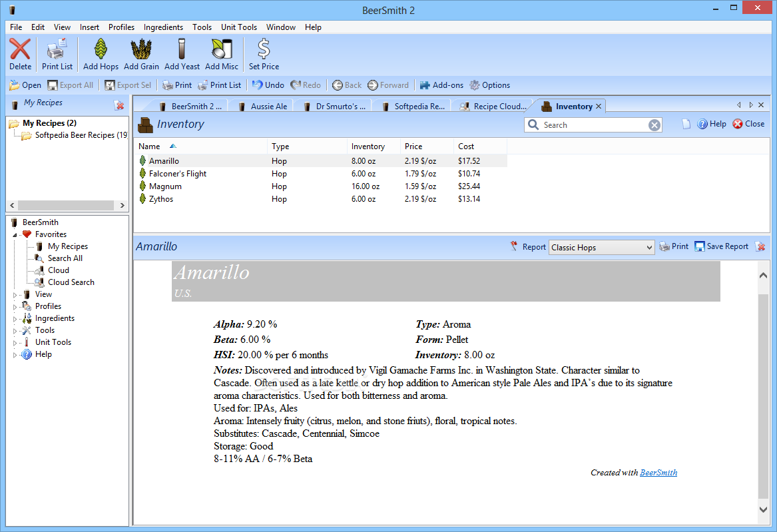Screen dimensions: 777x532
Task: Open a file with the Open toolbar button
Action: (x=25, y=85)
